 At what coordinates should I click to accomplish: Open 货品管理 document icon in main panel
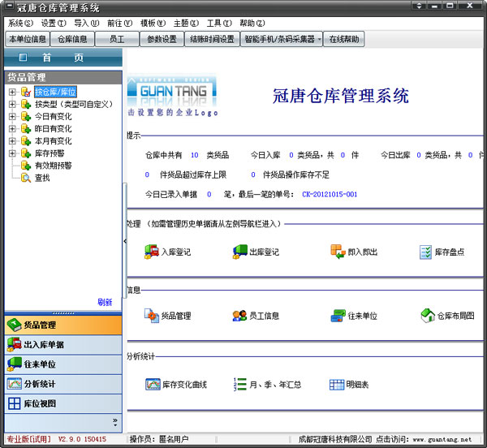[x=152, y=316]
